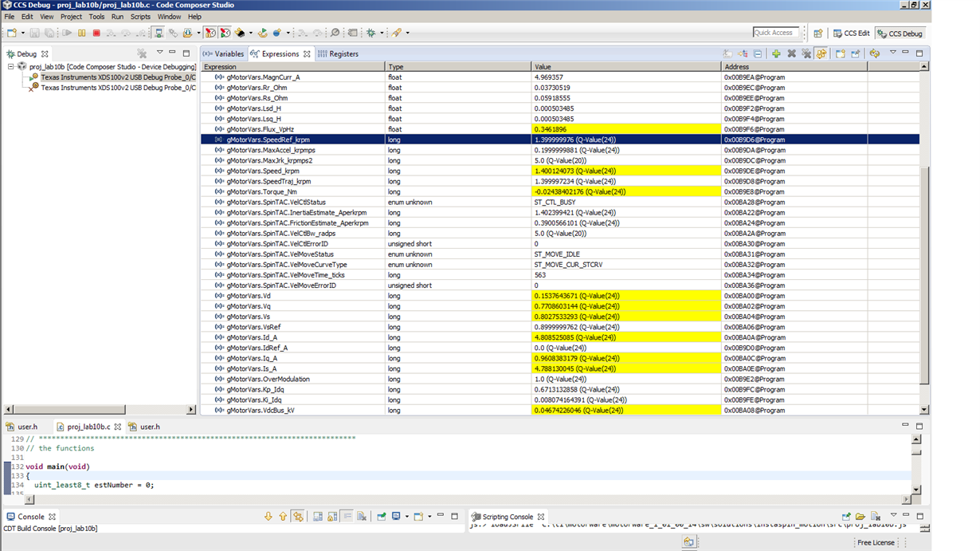The image size is (980, 551).
Task: Click the Open Perspective icon
Action: (817, 33)
